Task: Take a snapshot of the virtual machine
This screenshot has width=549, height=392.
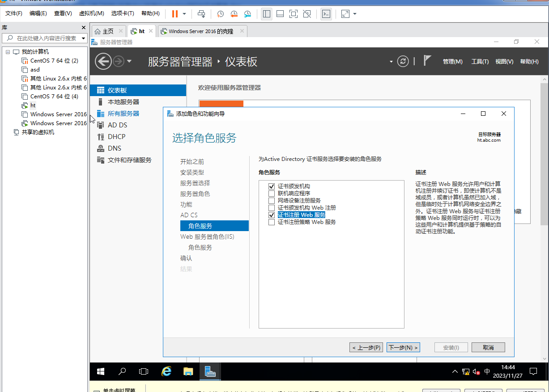Action: [x=220, y=14]
